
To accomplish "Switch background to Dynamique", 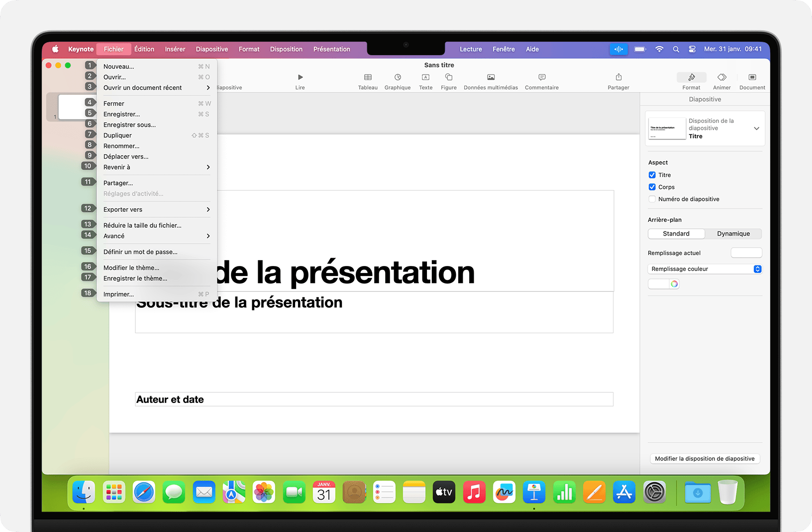I will pos(733,234).
